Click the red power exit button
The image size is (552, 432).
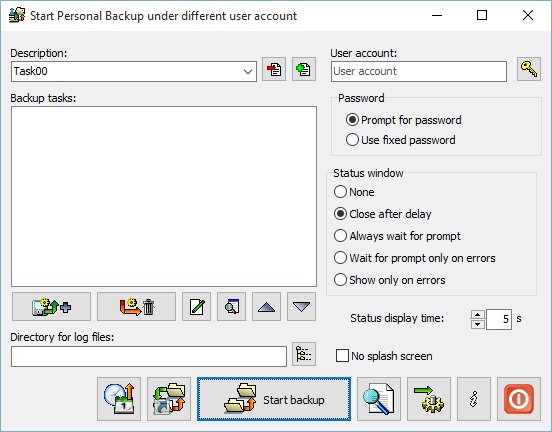(519, 399)
